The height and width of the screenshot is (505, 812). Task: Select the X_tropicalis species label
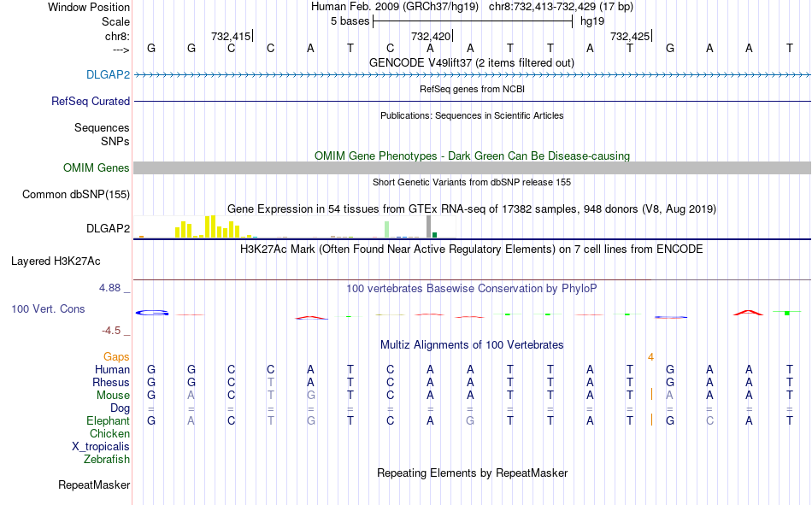(101, 447)
